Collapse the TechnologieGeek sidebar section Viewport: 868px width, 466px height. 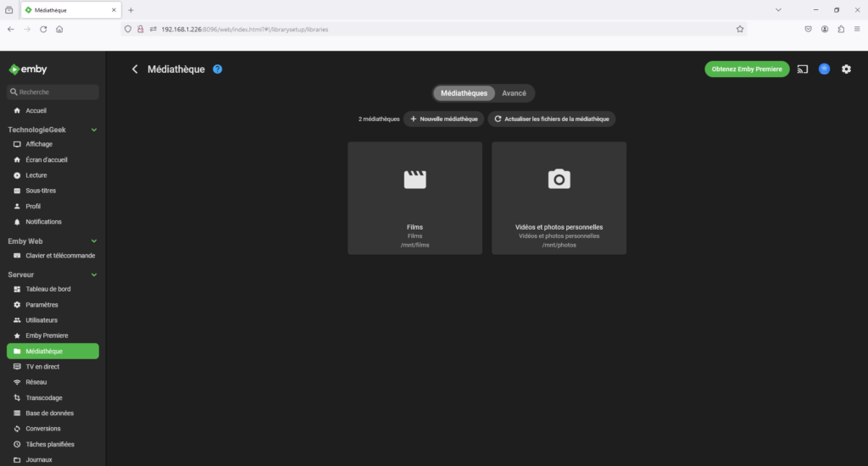[94, 130]
